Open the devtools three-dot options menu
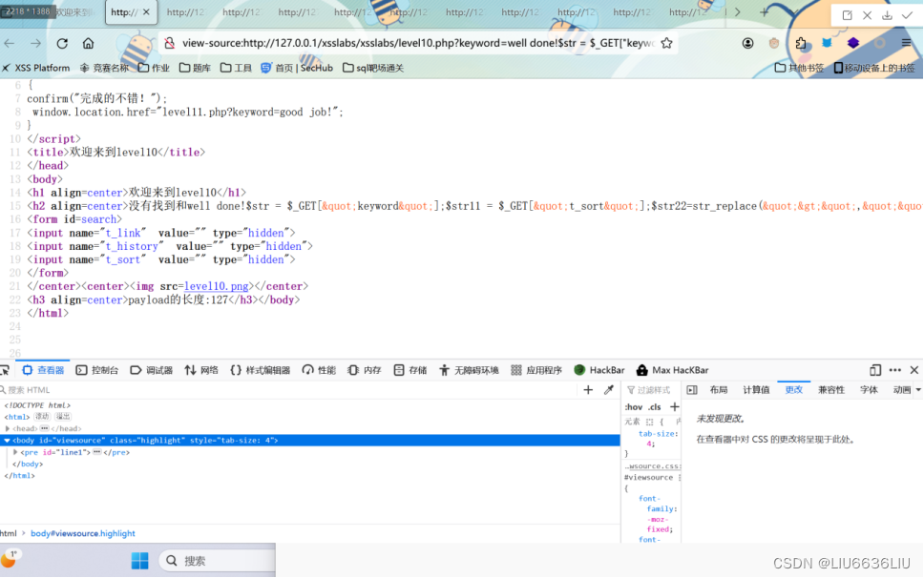 (895, 370)
